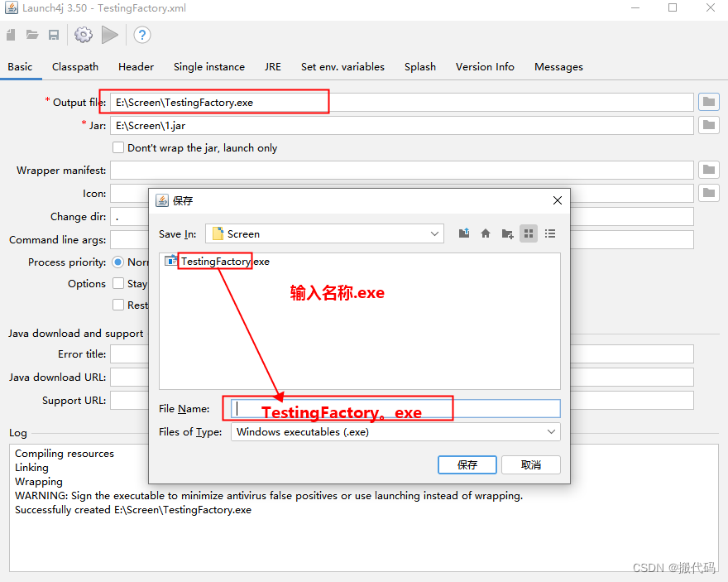Switch to Set env. variables tab
This screenshot has height=582, width=728.
coord(342,67)
